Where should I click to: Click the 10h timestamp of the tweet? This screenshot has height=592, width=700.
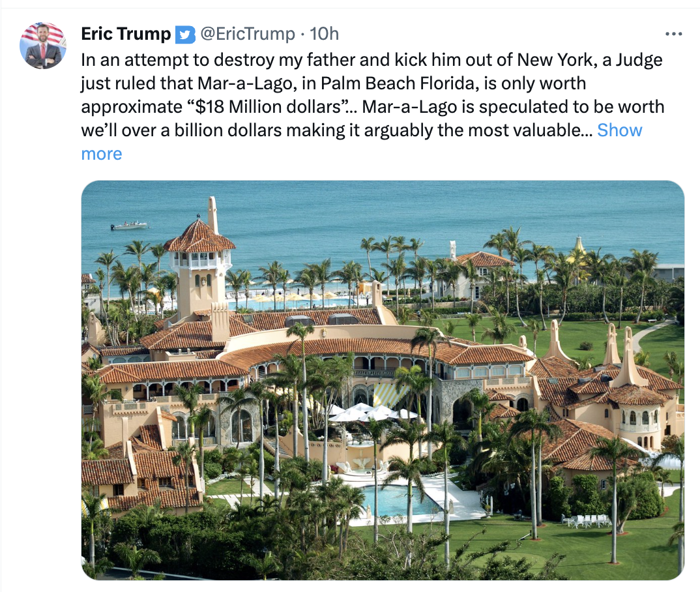[324, 34]
